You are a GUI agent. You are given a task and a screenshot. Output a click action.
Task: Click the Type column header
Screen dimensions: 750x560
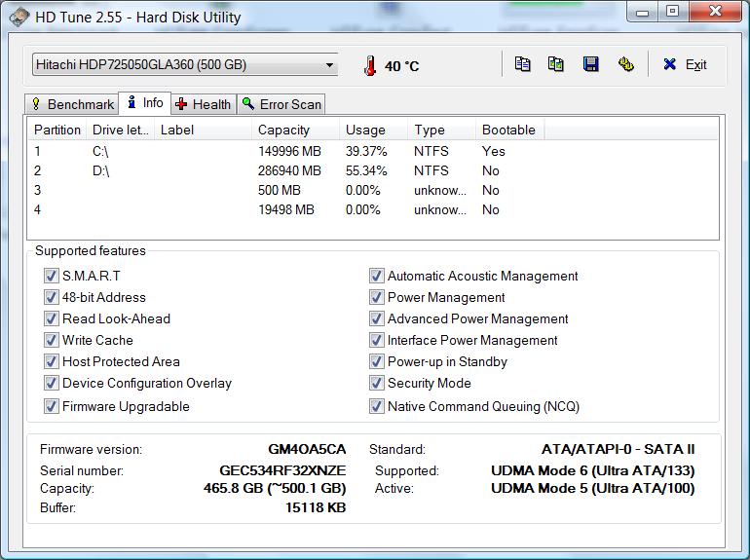(x=442, y=131)
